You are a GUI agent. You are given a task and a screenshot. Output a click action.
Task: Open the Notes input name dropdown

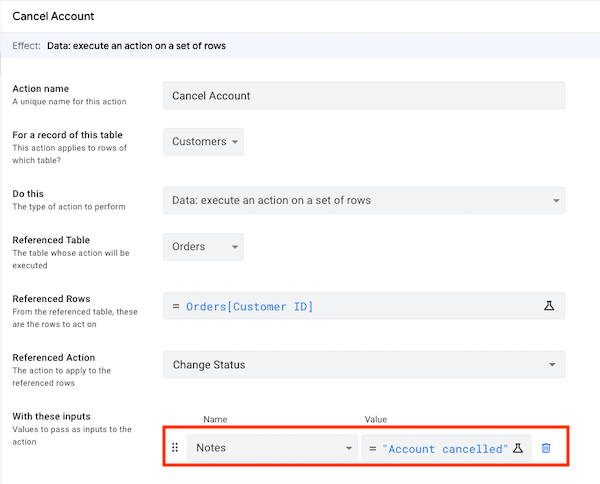[x=275, y=448]
